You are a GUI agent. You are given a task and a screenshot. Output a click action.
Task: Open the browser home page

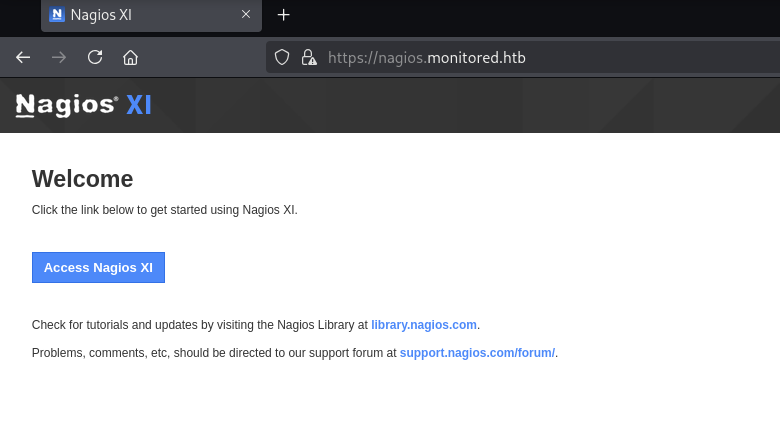130,58
